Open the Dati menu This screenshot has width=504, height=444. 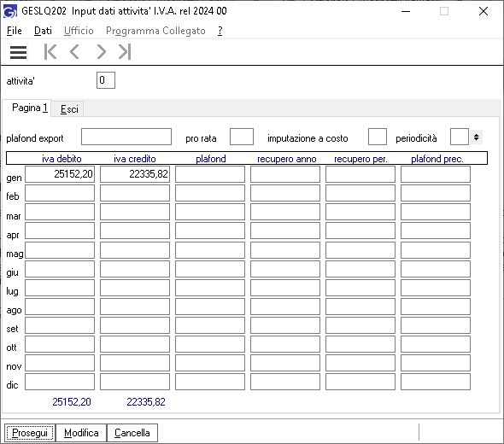pyautogui.click(x=43, y=31)
